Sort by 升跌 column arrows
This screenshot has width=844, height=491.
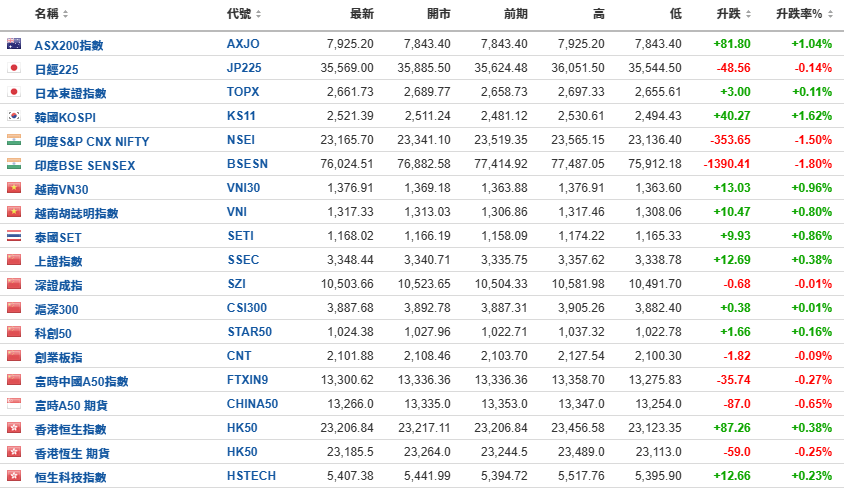748,14
